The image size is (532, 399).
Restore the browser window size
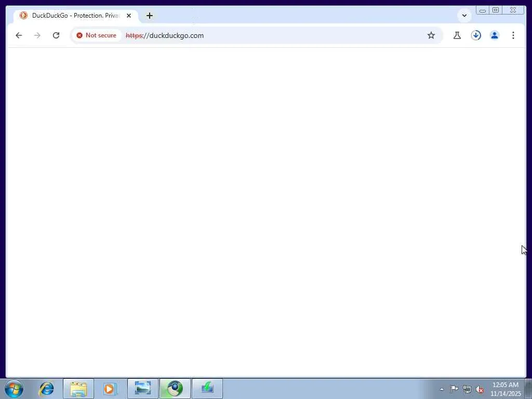click(495, 10)
